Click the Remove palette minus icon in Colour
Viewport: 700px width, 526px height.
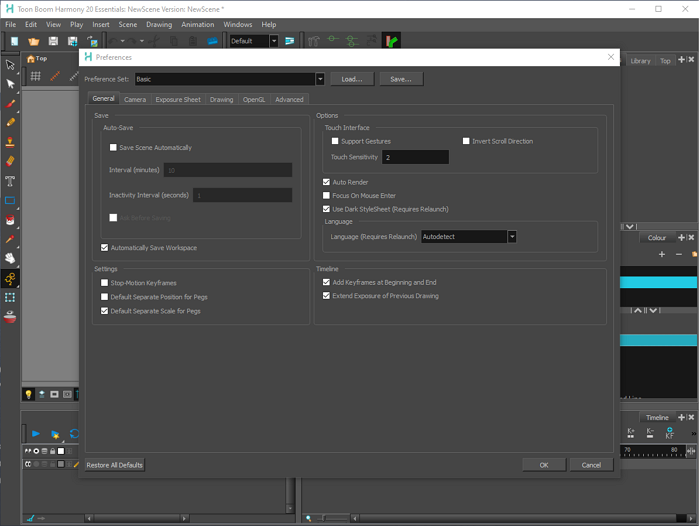click(679, 254)
